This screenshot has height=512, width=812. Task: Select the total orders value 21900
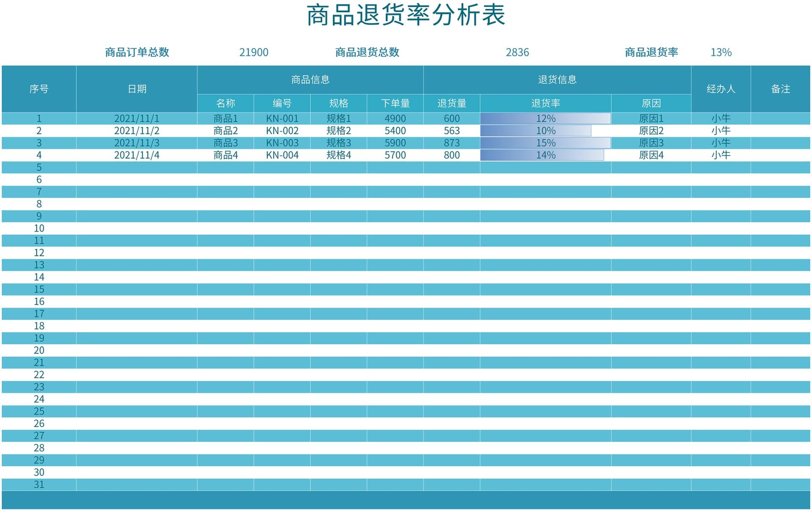[254, 52]
